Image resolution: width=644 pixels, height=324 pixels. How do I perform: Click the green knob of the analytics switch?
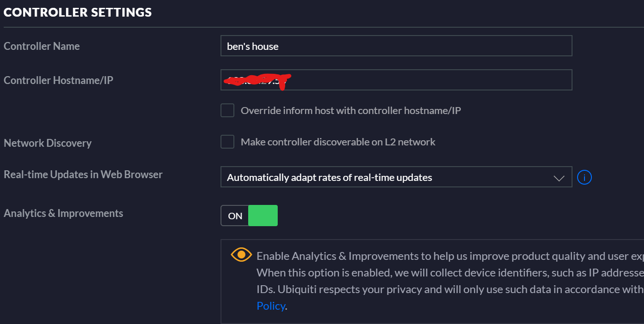click(x=263, y=216)
